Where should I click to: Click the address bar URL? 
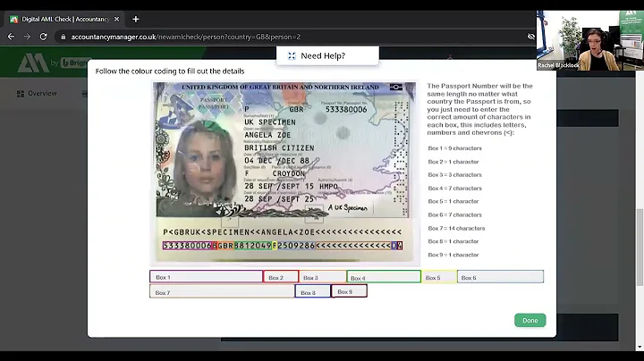[x=186, y=37]
